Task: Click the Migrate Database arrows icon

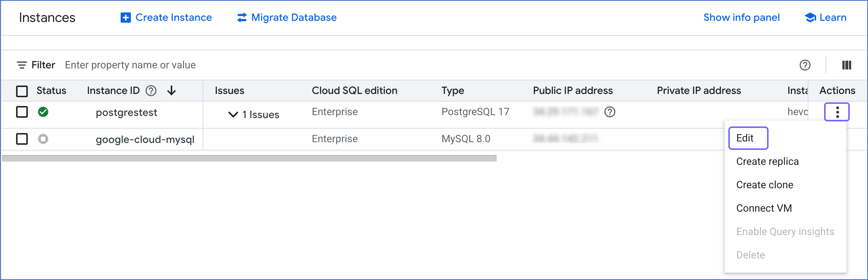Action: coord(242,18)
